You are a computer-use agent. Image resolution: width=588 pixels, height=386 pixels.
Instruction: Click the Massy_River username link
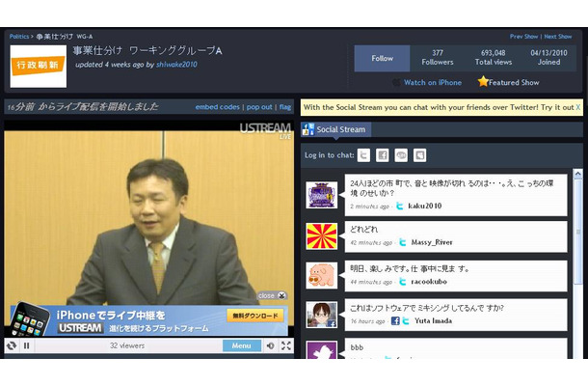point(432,242)
